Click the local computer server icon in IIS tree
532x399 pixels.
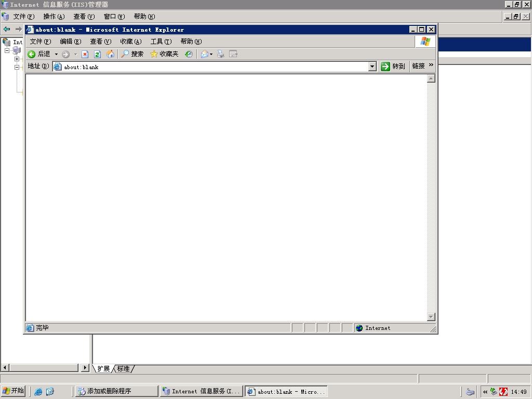click(17, 50)
